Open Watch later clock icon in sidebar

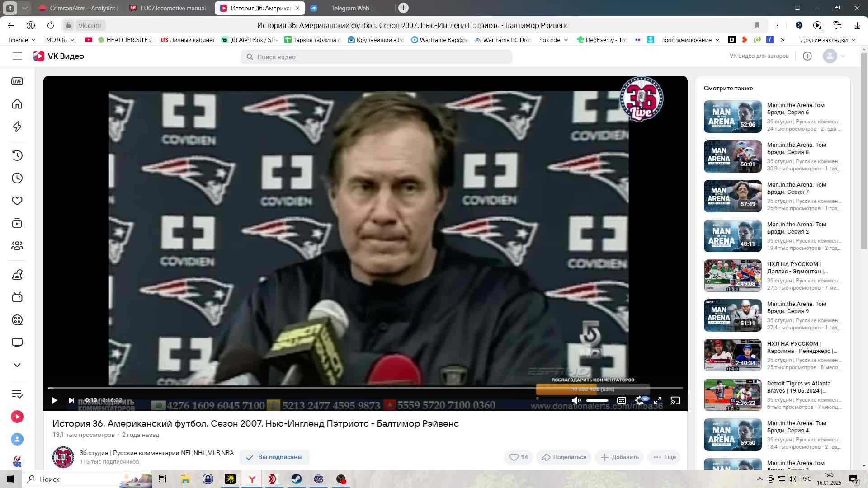[x=17, y=178]
